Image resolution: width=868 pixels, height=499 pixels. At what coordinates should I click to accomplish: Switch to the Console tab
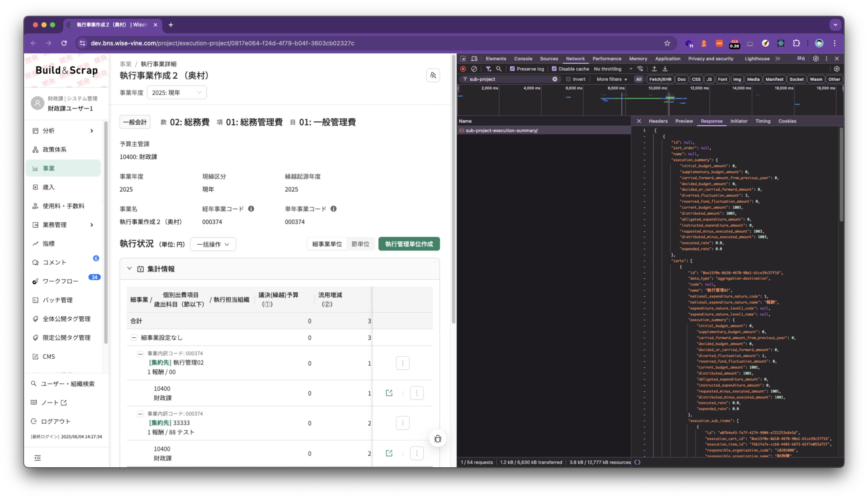(523, 59)
